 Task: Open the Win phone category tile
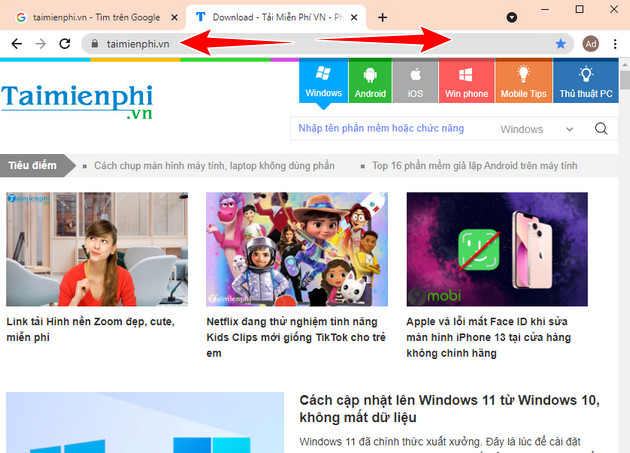466,81
